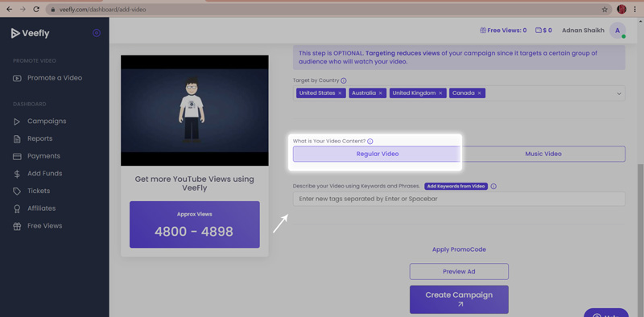644x317 pixels.
Task: Bookmark the page with the star icon
Action: (x=605, y=10)
